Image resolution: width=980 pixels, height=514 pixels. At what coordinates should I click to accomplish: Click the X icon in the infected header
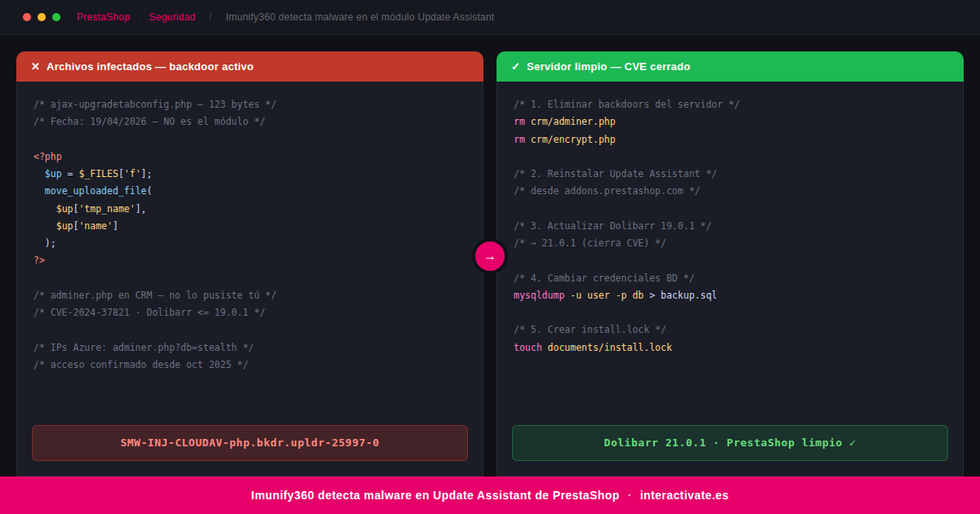click(x=35, y=67)
